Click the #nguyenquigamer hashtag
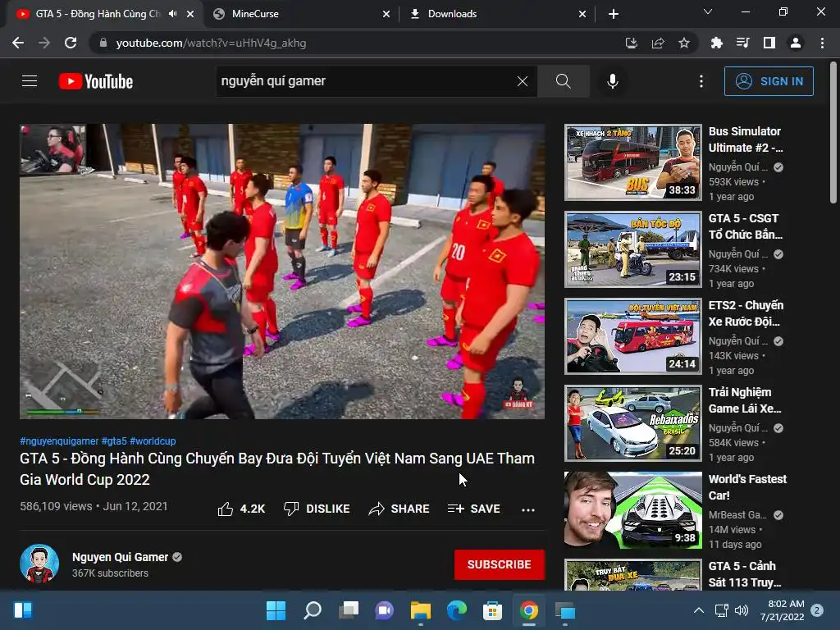The width and height of the screenshot is (840, 630). click(59, 441)
